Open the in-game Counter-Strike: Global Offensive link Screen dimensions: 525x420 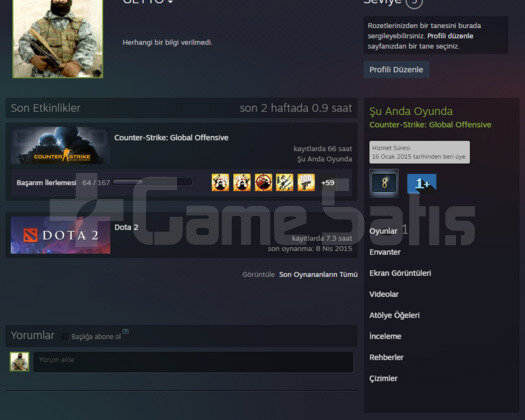pos(430,125)
